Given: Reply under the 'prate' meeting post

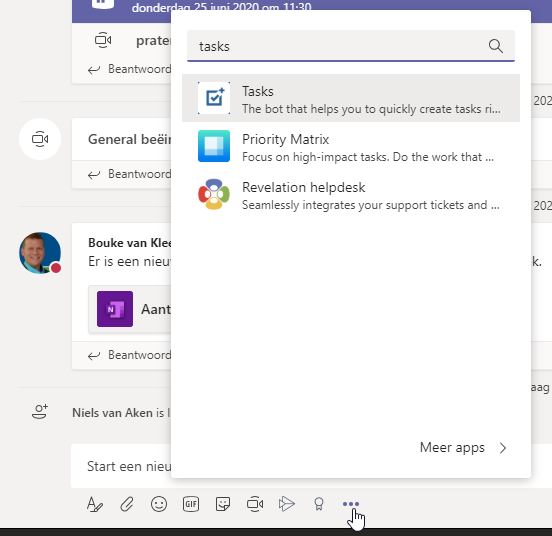Looking at the screenshot, I should 129,69.
